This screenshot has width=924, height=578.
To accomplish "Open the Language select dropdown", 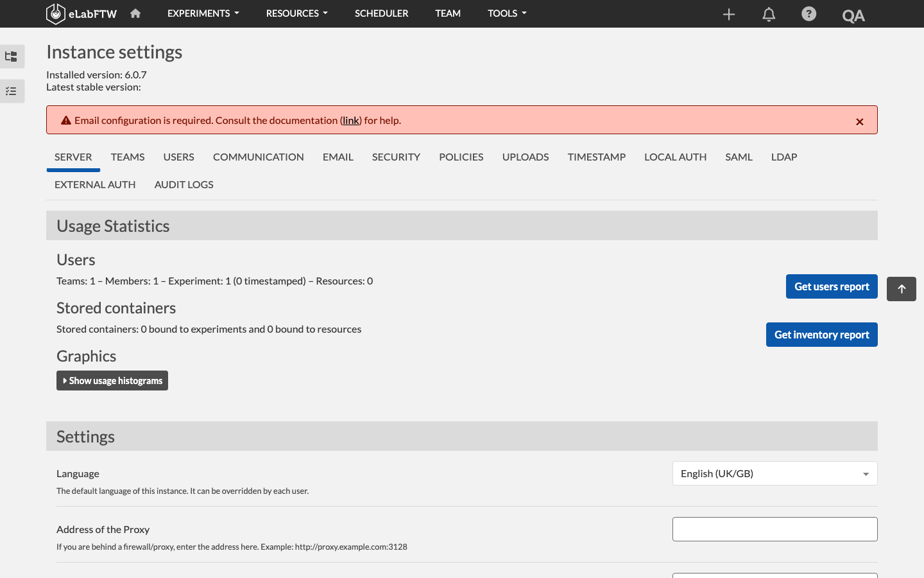I will click(x=775, y=473).
